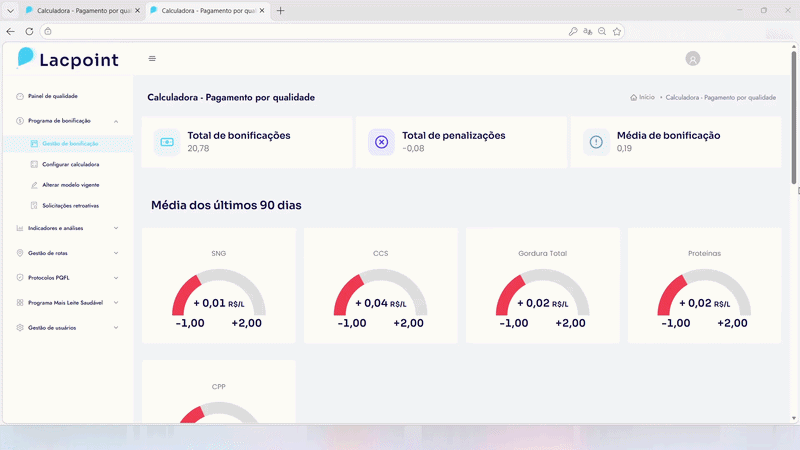Image resolution: width=800 pixels, height=450 pixels.
Task: Click the Média de bonificação alert icon
Action: (596, 142)
